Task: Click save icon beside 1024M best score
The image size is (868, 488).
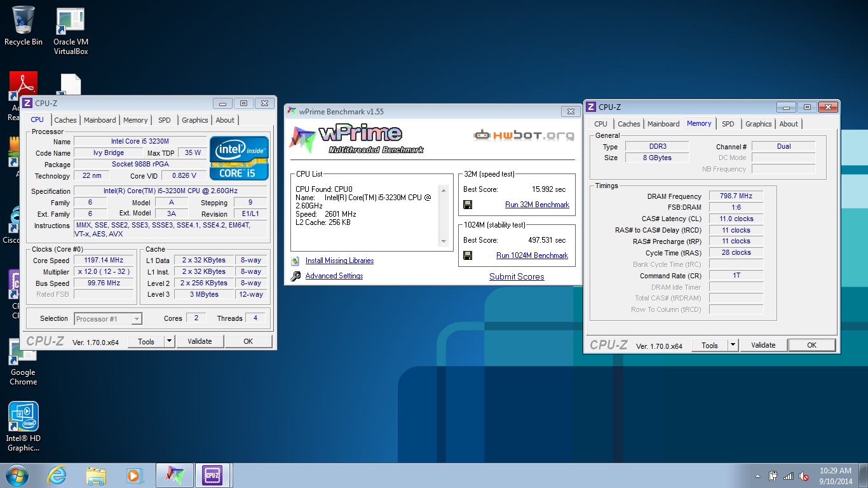Action: tap(468, 255)
